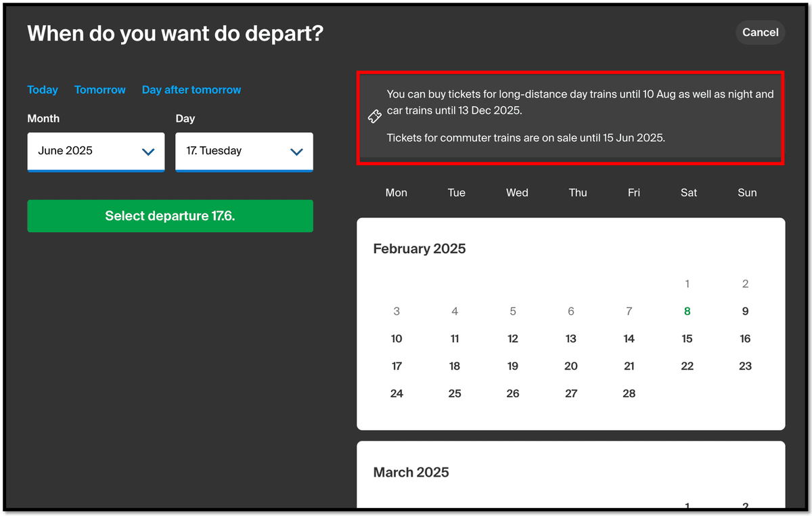Expand the Day dropdown chevron
Image resolution: width=812 pixels, height=516 pixels.
[296, 152]
